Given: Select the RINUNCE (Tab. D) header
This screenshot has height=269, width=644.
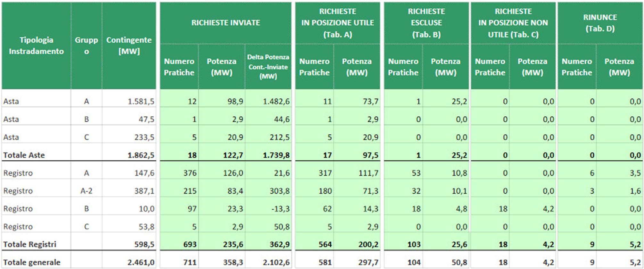Looking at the screenshot, I should 600,23.
